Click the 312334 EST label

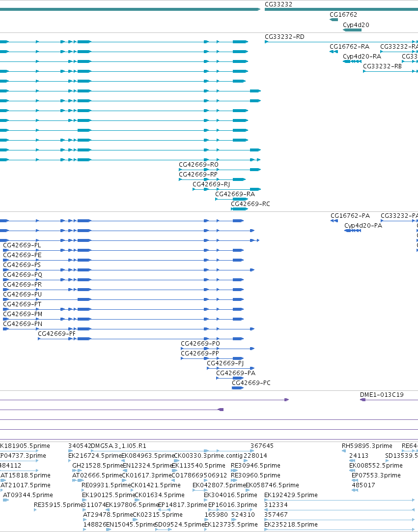276,505
